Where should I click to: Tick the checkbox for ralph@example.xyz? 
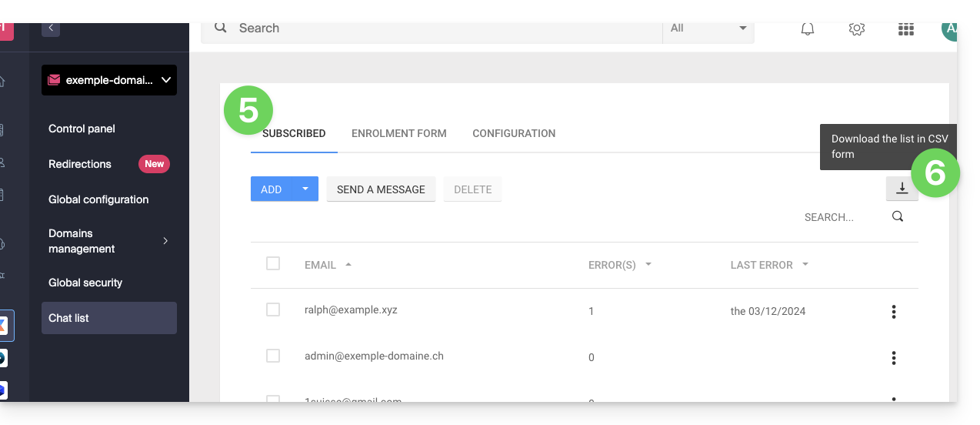273,310
